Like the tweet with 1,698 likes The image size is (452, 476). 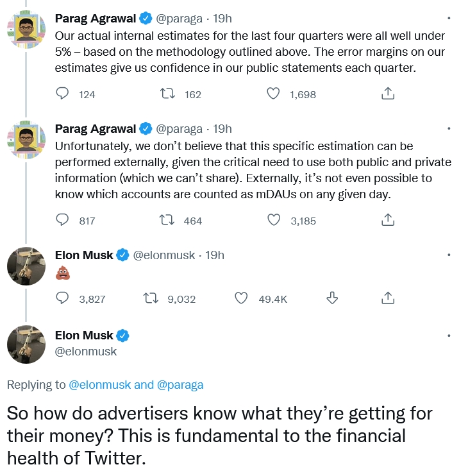point(273,94)
